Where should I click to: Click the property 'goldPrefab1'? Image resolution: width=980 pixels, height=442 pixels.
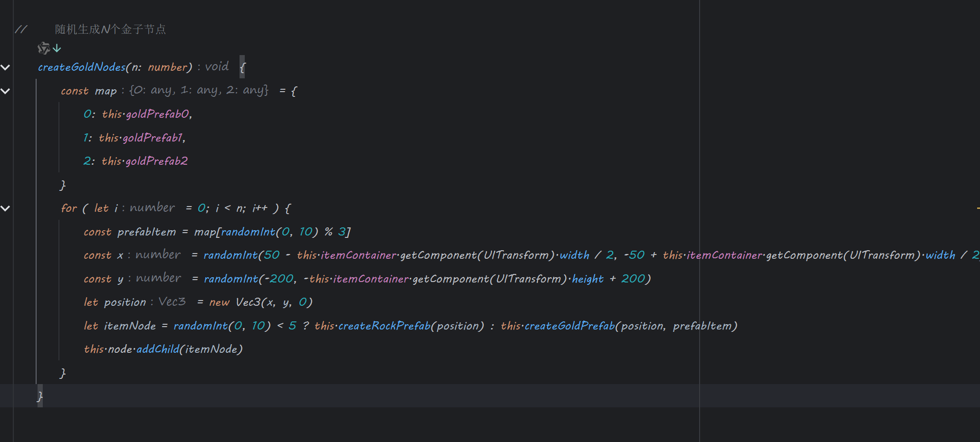(x=153, y=138)
